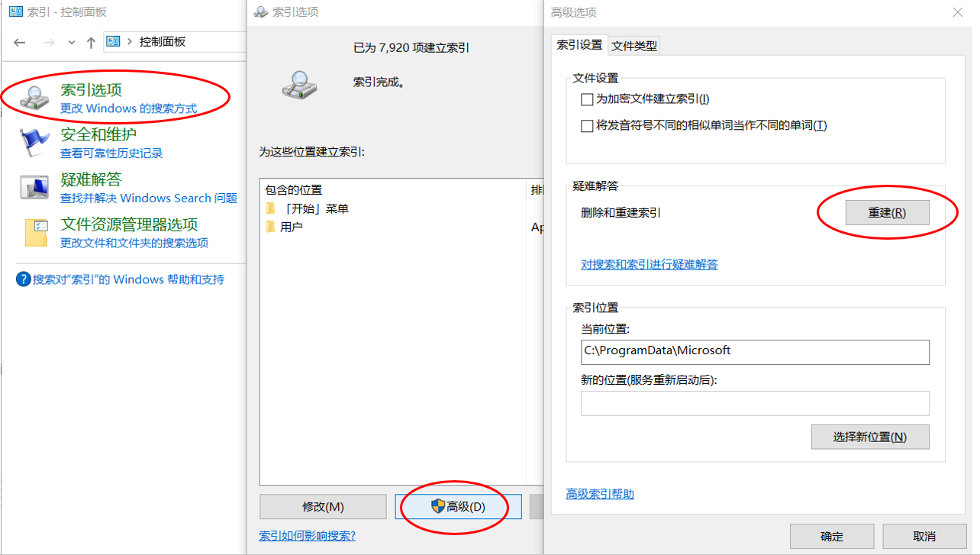Switch to the 文件类型 tab
This screenshot has width=980, height=555.
point(634,46)
